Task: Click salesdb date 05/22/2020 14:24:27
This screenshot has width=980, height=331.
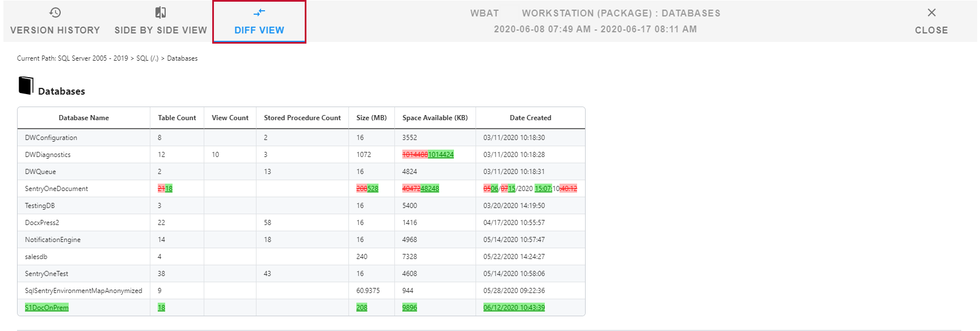Action: point(514,257)
